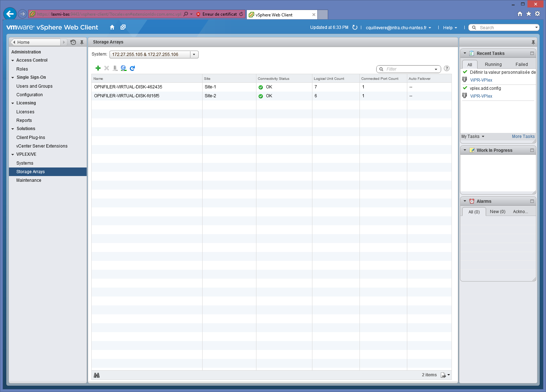Click the vSphere home icon in header

coord(112,27)
